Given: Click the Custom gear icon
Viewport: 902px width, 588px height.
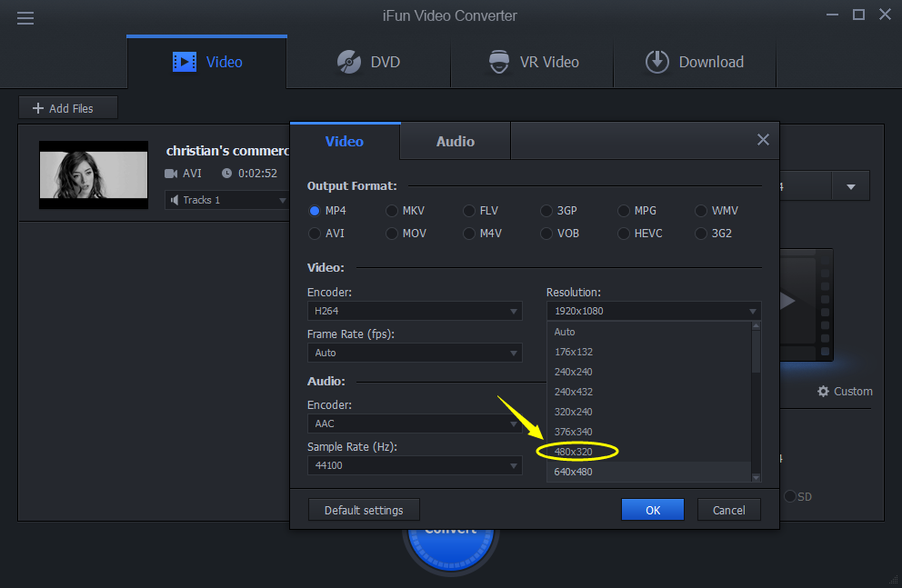Looking at the screenshot, I should [x=823, y=392].
